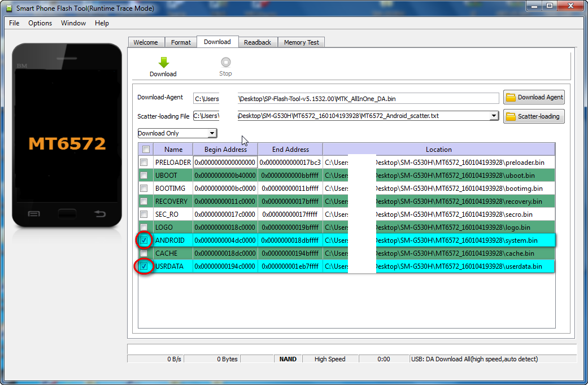Select the RECOVERY name cell
The height and width of the screenshot is (385, 588).
[x=173, y=202]
